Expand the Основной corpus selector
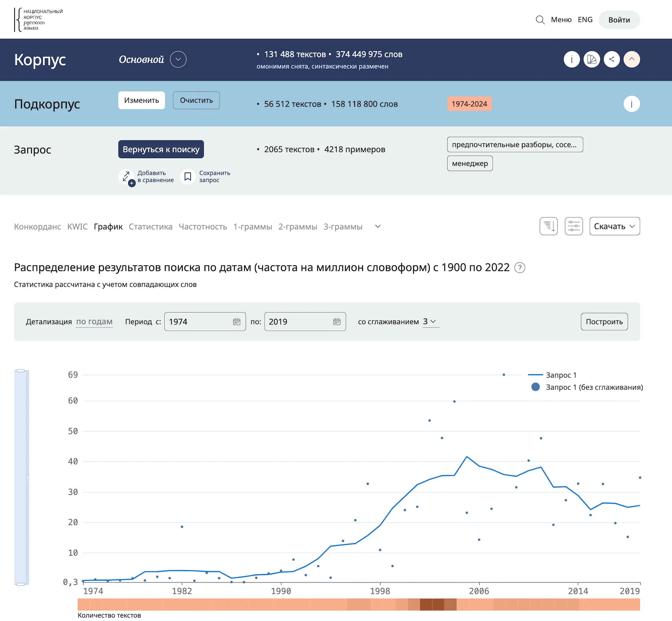 (x=178, y=59)
